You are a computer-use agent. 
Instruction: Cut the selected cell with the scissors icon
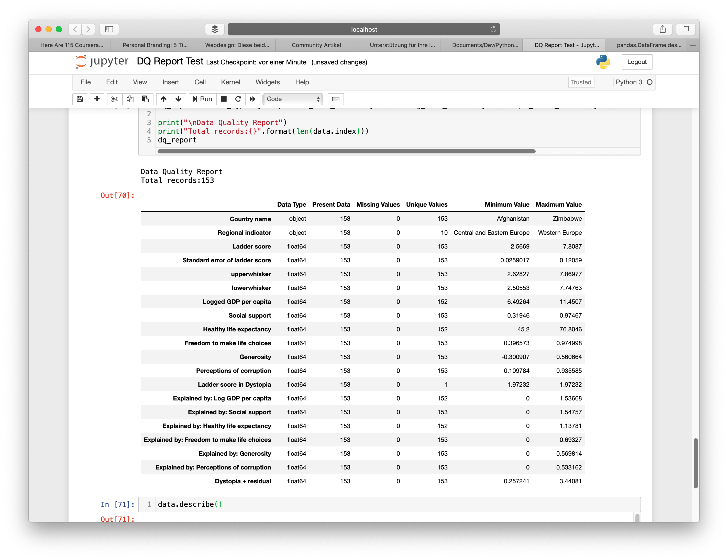click(x=115, y=99)
